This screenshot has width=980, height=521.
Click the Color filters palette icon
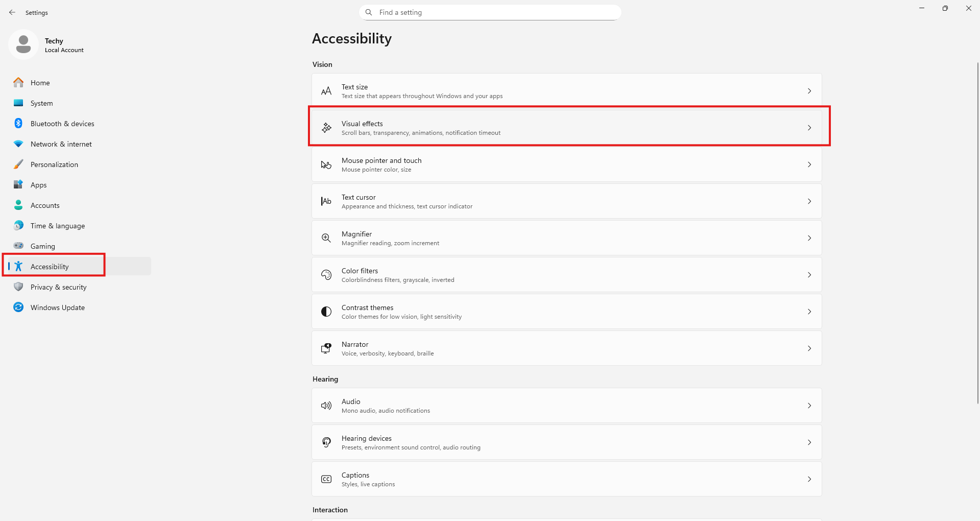(326, 275)
